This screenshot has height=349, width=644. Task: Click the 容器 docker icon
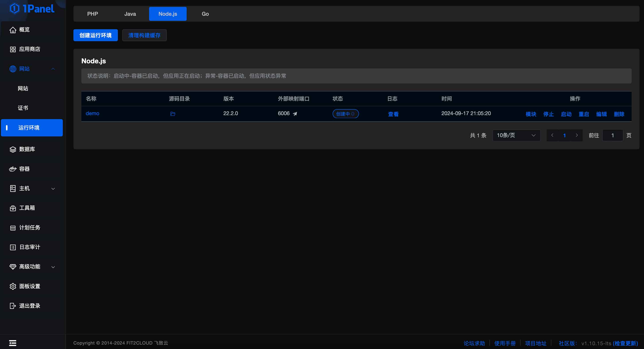pyautogui.click(x=13, y=169)
